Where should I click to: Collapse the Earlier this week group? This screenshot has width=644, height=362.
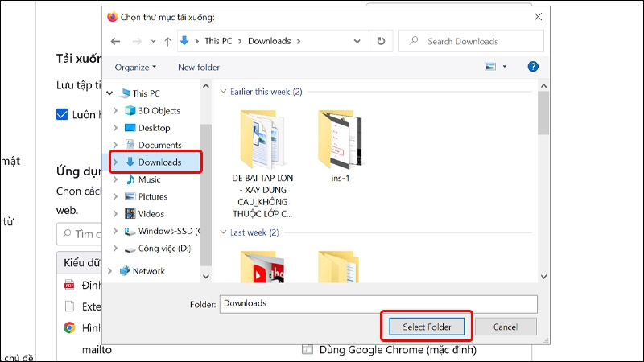[223, 91]
